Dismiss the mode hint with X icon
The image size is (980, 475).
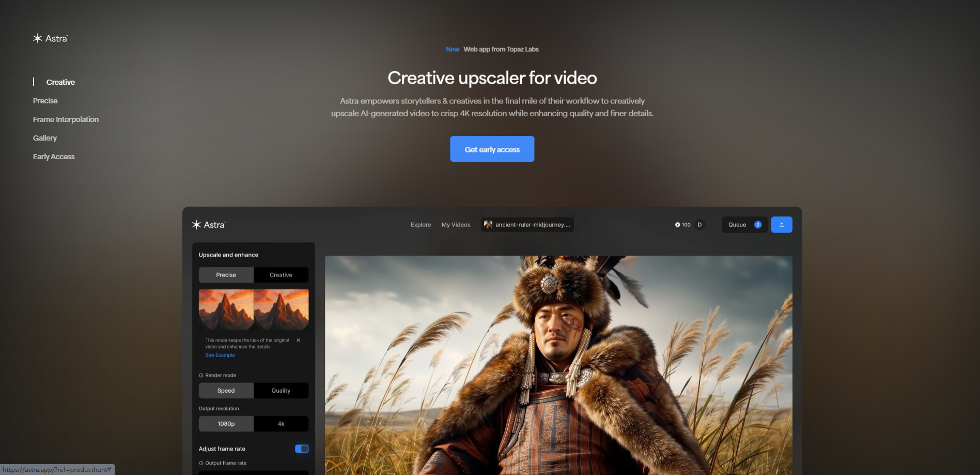point(298,340)
